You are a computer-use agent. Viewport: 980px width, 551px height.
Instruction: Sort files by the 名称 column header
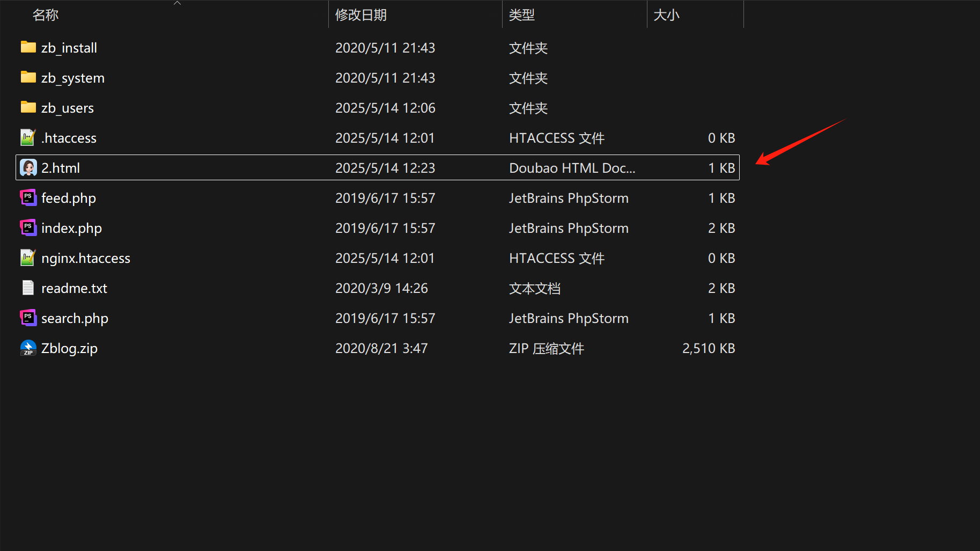(46, 15)
